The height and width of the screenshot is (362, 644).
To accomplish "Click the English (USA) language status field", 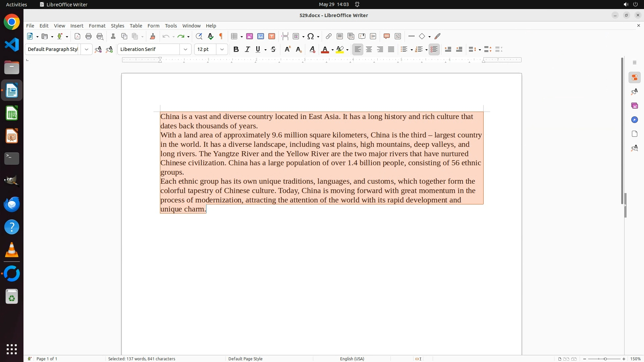I will [x=352, y=359].
